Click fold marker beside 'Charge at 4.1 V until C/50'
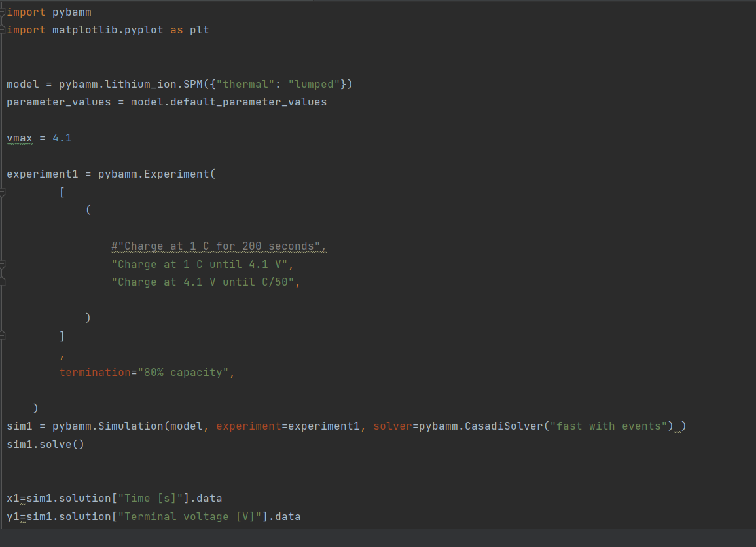756x547 pixels. click(3, 282)
